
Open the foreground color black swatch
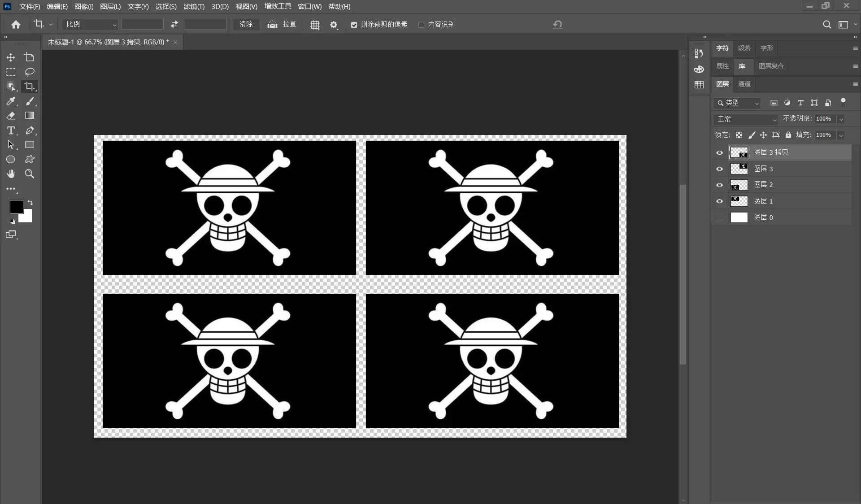[x=16, y=206]
